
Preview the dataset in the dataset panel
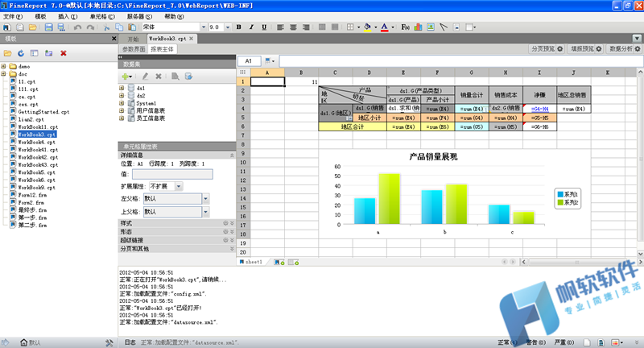pyautogui.click(x=175, y=77)
